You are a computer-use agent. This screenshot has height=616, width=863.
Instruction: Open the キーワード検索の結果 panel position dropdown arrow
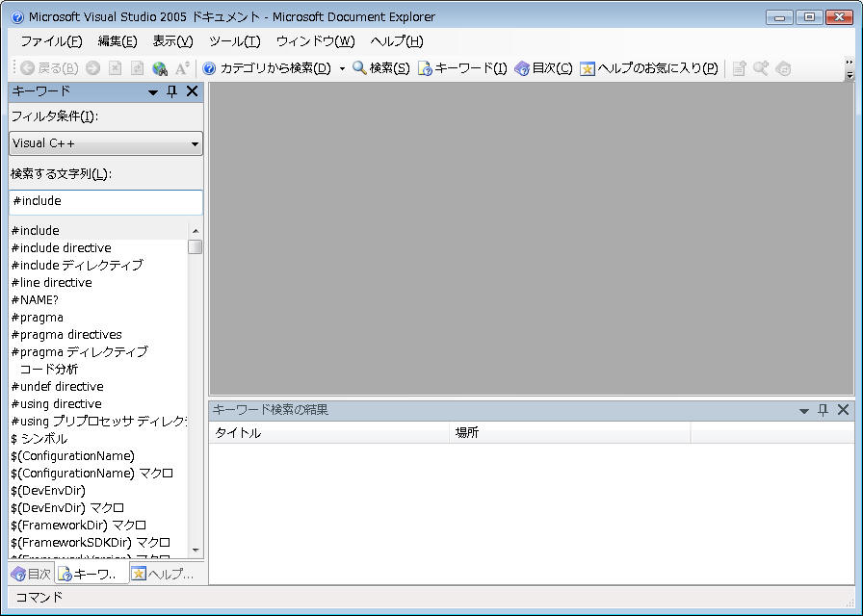[803, 411]
